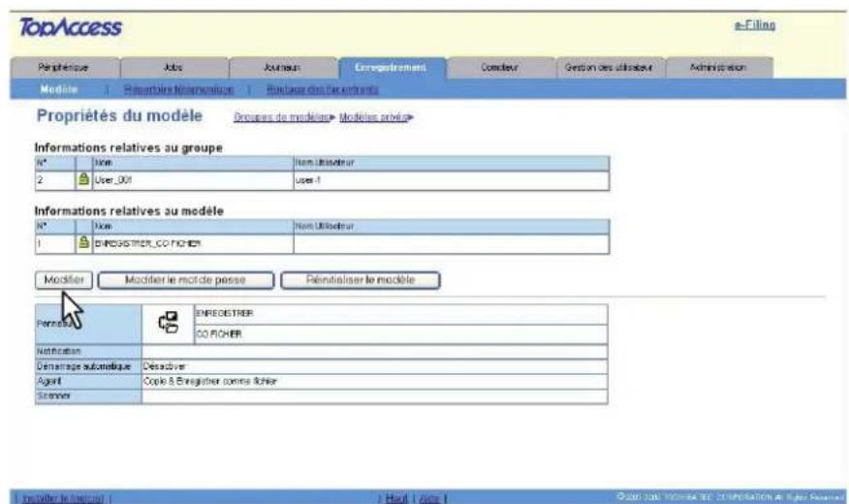849x504 pixels.
Task: Click the Modifier button
Action: coord(64,280)
